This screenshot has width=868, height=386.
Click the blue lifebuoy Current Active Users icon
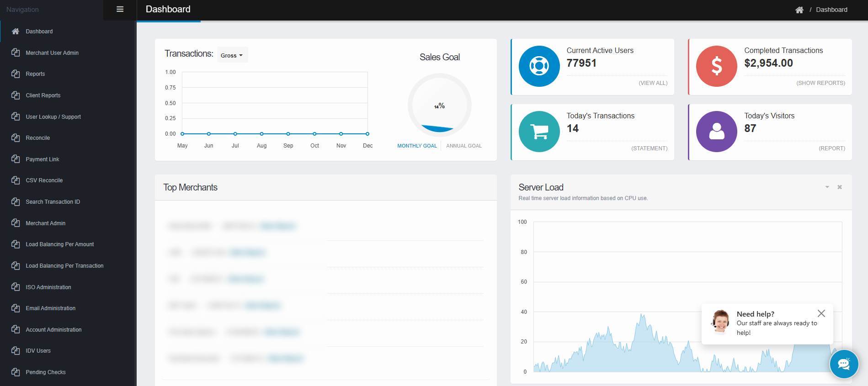[x=539, y=66]
